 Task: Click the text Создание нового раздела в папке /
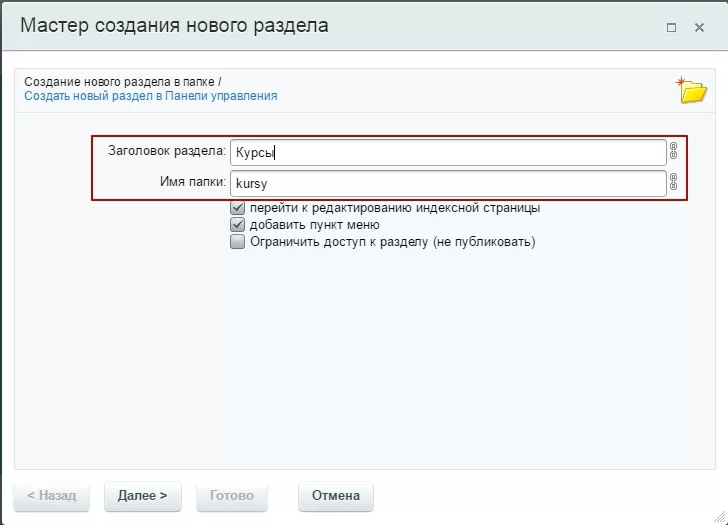coord(123,82)
